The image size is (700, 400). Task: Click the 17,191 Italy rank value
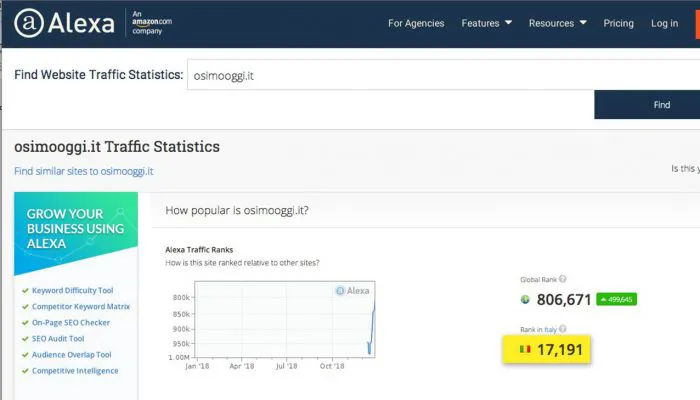(x=560, y=350)
